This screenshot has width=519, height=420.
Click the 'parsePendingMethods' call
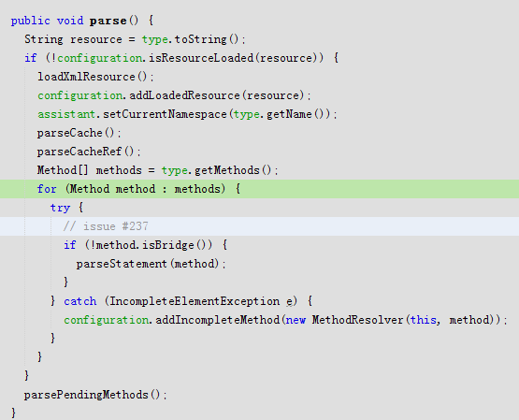(86, 395)
